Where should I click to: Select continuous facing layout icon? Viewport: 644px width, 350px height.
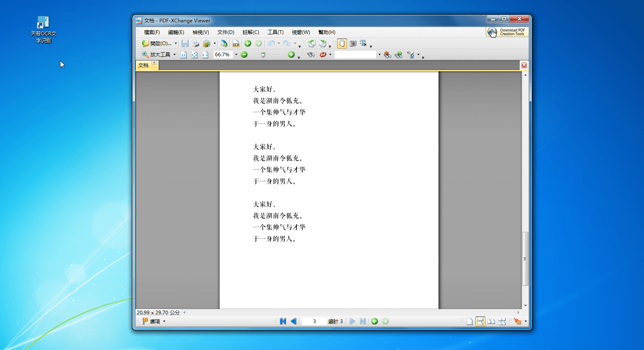click(x=502, y=321)
